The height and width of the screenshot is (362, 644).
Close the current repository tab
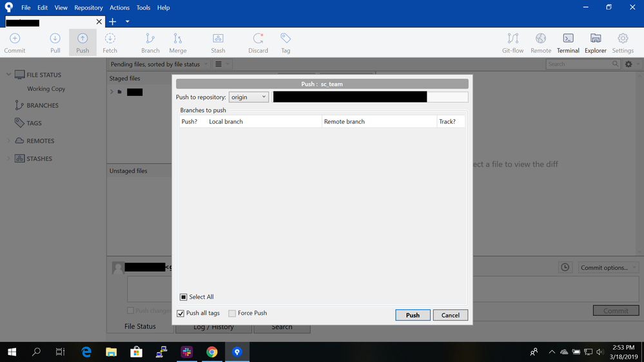click(x=99, y=22)
